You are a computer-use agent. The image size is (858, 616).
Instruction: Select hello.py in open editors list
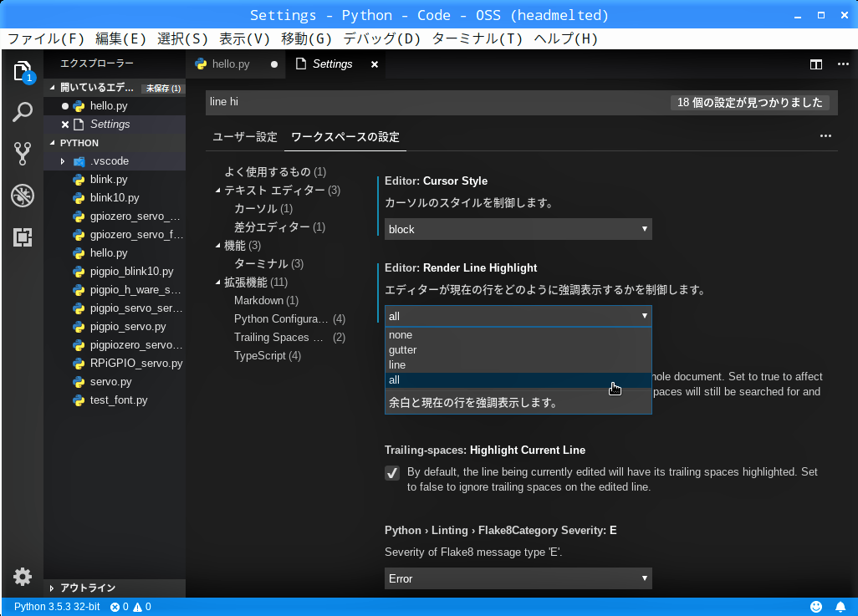pos(115,106)
